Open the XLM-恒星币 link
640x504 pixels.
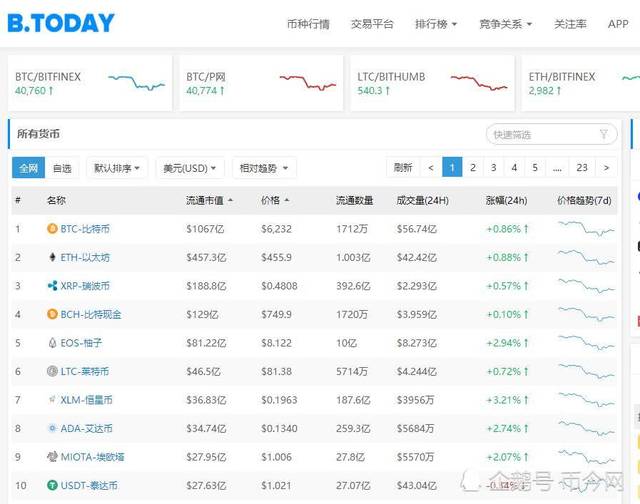pyautogui.click(x=86, y=400)
